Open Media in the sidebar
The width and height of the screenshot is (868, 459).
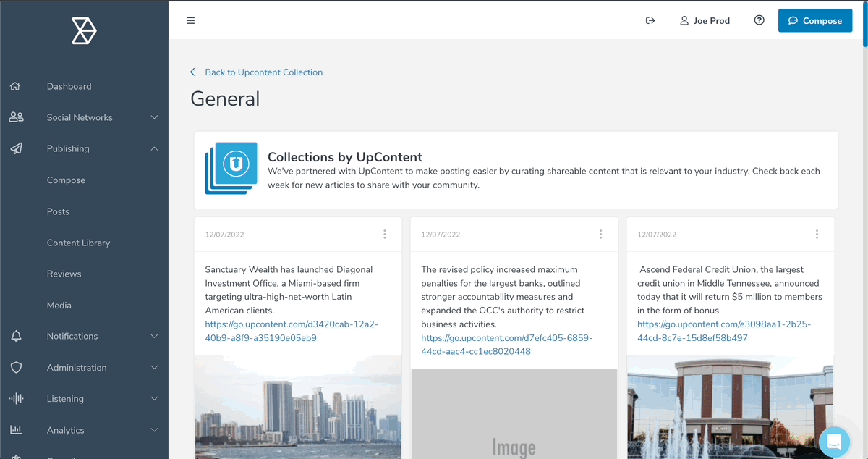pyautogui.click(x=59, y=306)
